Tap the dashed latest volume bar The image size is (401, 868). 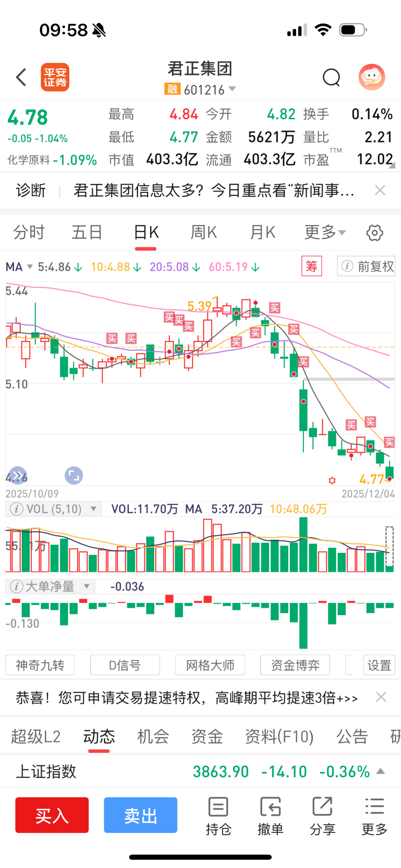(x=390, y=549)
